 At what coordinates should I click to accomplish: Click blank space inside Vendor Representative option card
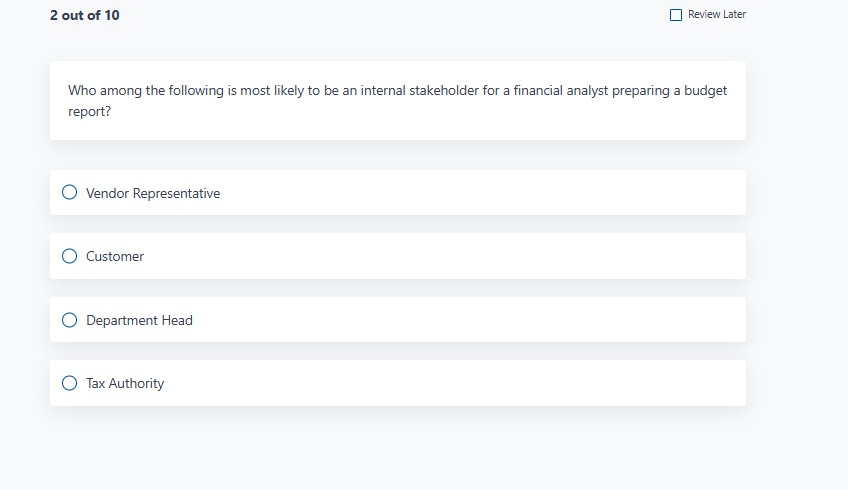coord(480,193)
